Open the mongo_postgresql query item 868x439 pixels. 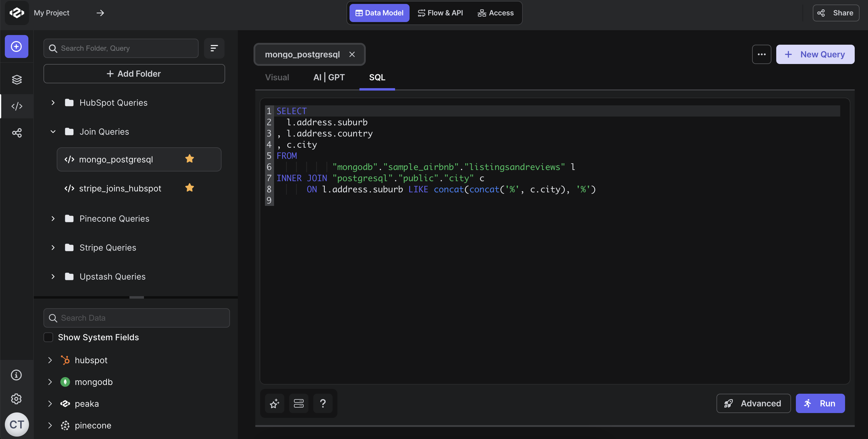(139, 159)
